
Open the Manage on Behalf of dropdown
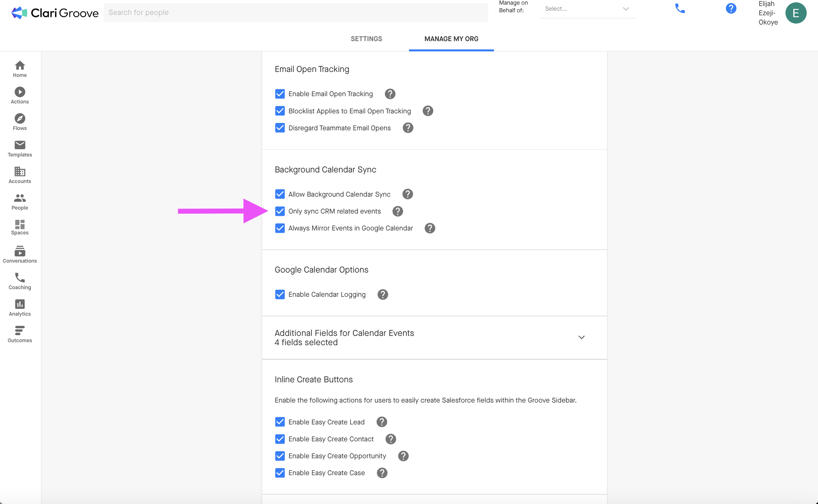pos(587,9)
